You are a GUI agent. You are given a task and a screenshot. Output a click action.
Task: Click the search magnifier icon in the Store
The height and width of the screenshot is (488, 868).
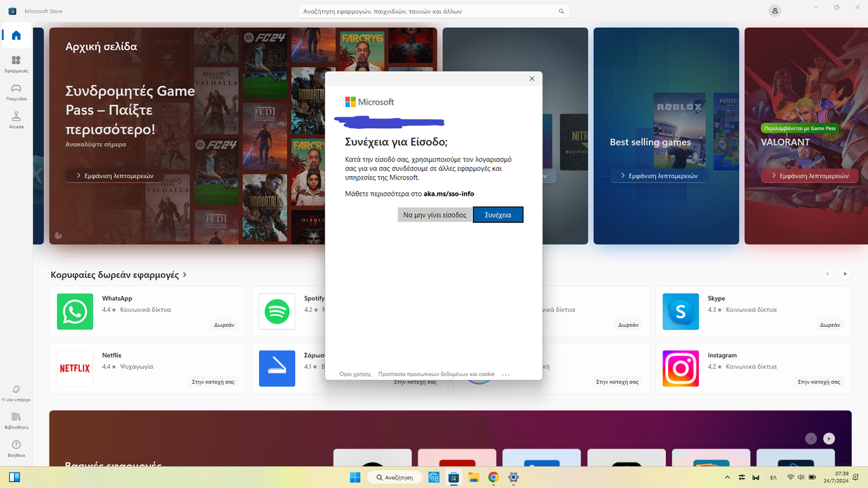(561, 12)
